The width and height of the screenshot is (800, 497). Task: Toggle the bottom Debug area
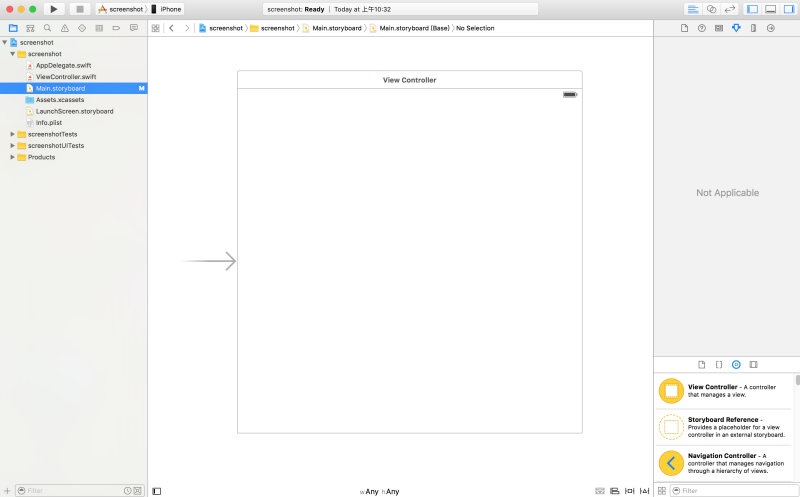tap(770, 9)
